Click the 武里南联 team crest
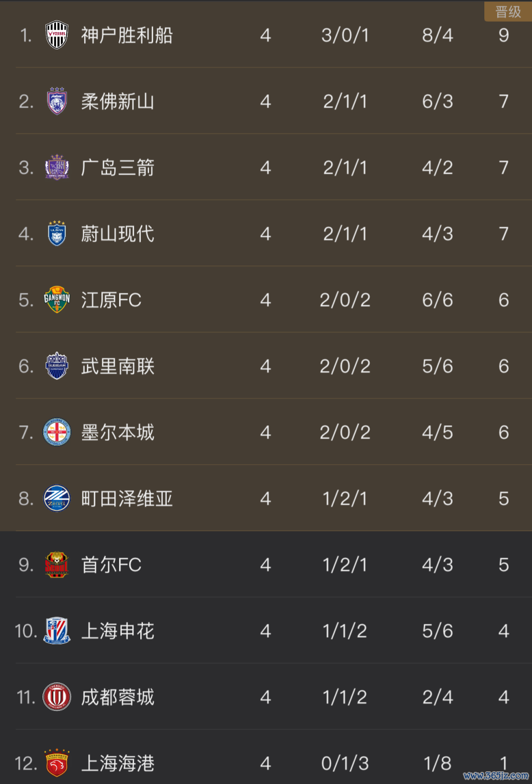 (57, 366)
